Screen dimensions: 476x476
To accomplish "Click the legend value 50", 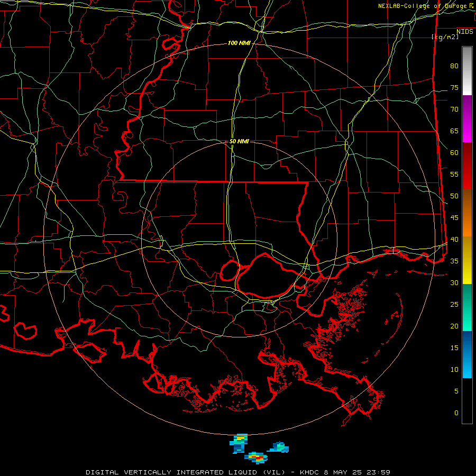I will pos(454,196).
